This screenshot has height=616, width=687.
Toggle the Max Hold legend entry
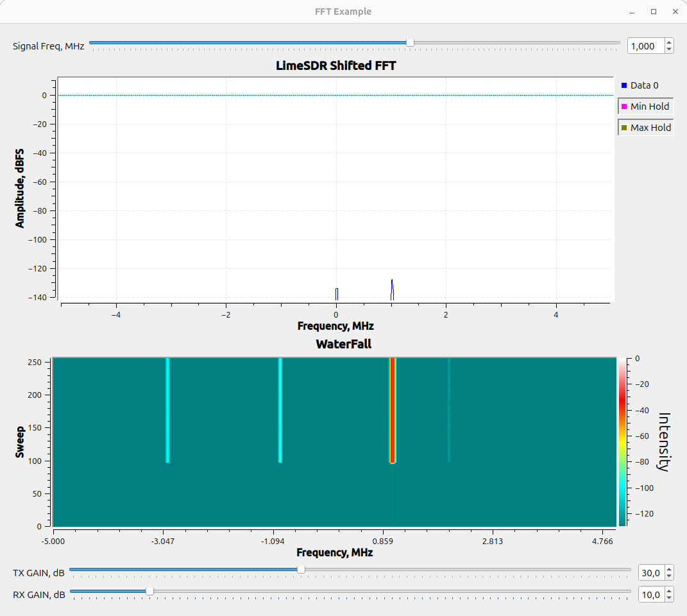(645, 128)
